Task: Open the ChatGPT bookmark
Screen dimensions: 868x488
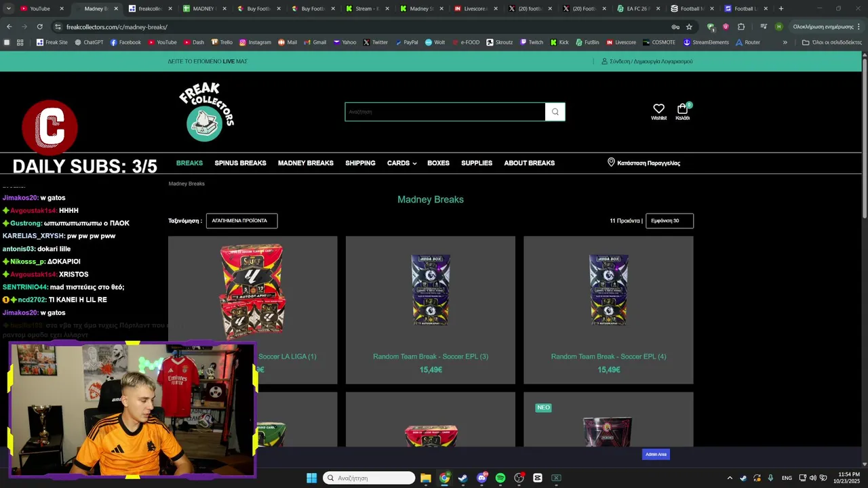Action: 88,42
